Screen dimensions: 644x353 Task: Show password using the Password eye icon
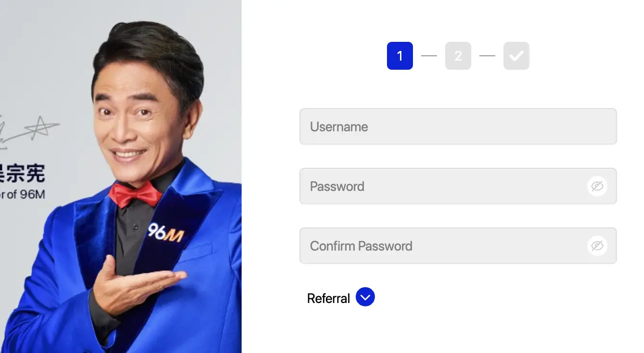(x=597, y=186)
